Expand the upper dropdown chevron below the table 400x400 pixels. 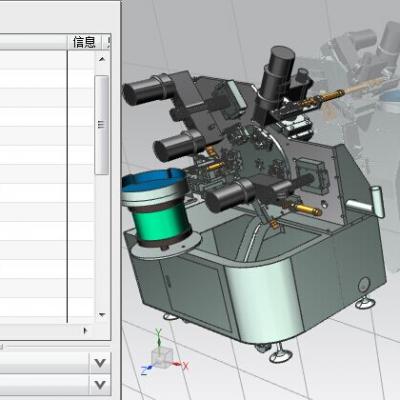tap(100, 362)
